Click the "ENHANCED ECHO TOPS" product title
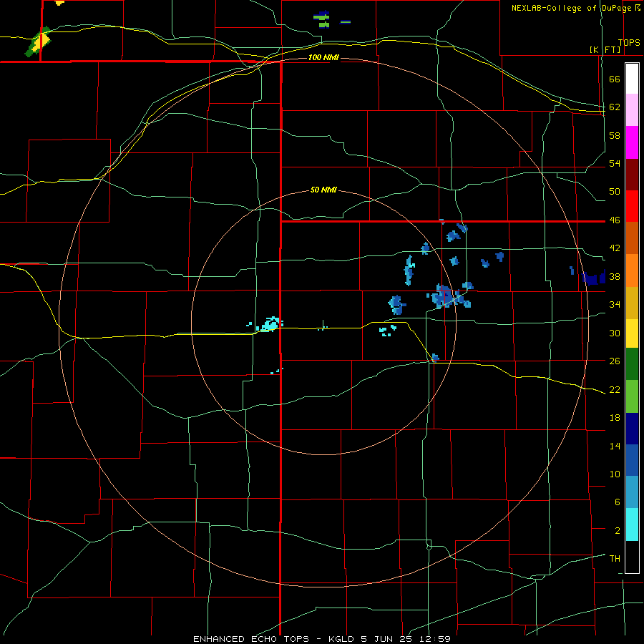This screenshot has height=644, width=644. pos(251,639)
